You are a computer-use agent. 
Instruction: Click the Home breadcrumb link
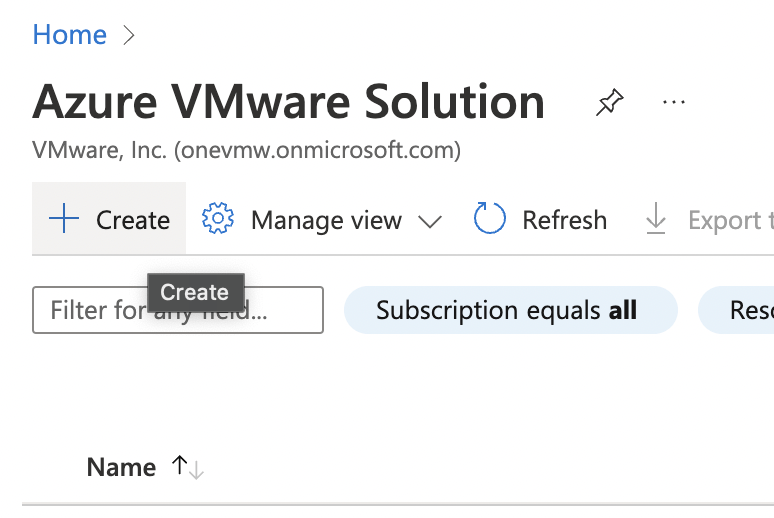69,35
